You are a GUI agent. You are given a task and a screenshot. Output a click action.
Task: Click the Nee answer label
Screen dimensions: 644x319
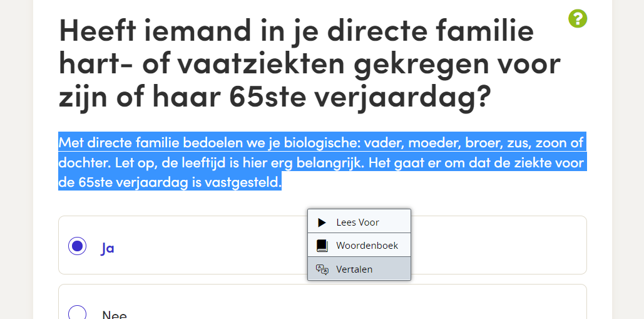115,315
